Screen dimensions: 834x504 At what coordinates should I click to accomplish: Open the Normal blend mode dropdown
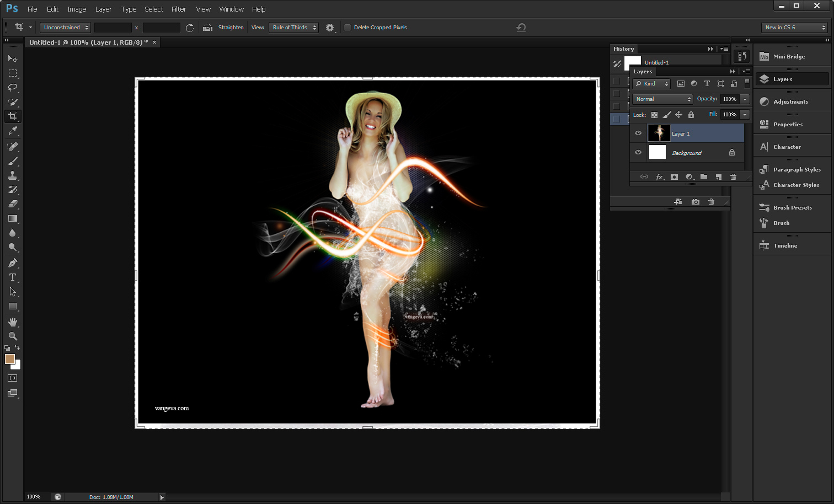click(662, 99)
